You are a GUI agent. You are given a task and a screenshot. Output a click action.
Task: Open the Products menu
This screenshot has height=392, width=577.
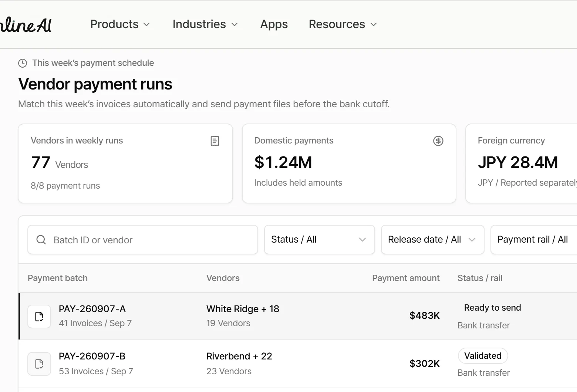tap(120, 24)
